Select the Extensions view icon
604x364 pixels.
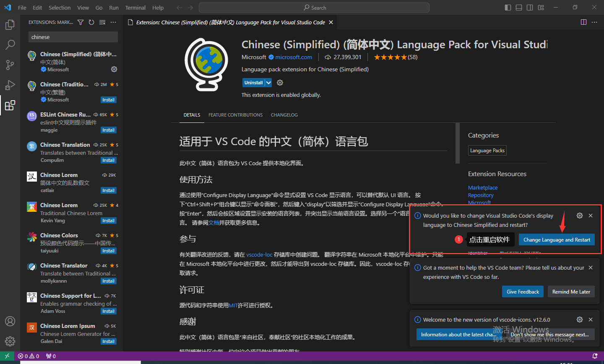[x=10, y=105]
